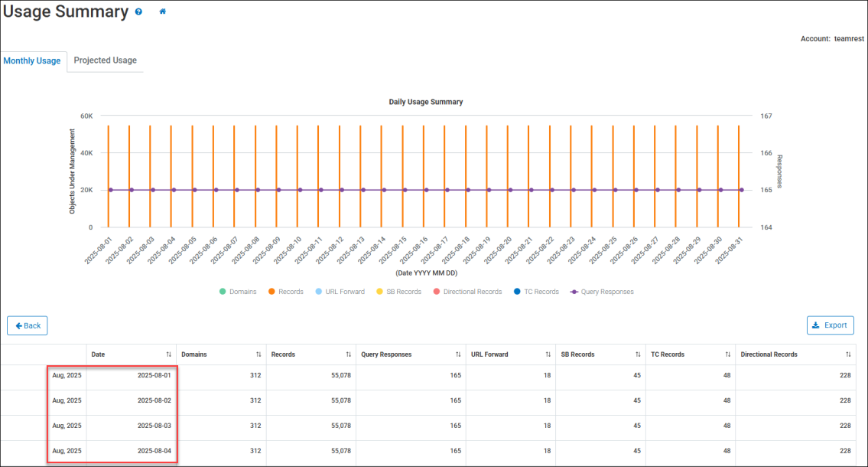Export the usage data
This screenshot has height=467, width=868.
tap(830, 325)
